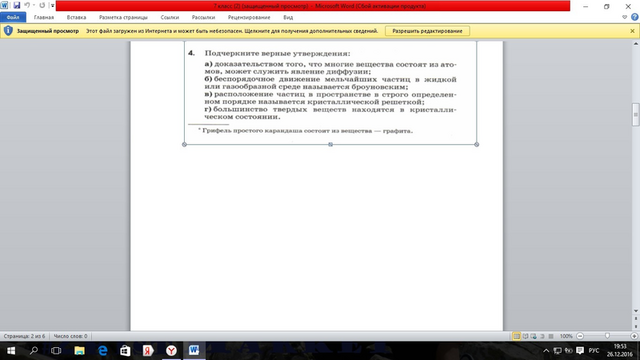640x360 pixels.
Task: Select Full Screen Reading view icon
Action: click(x=525, y=336)
